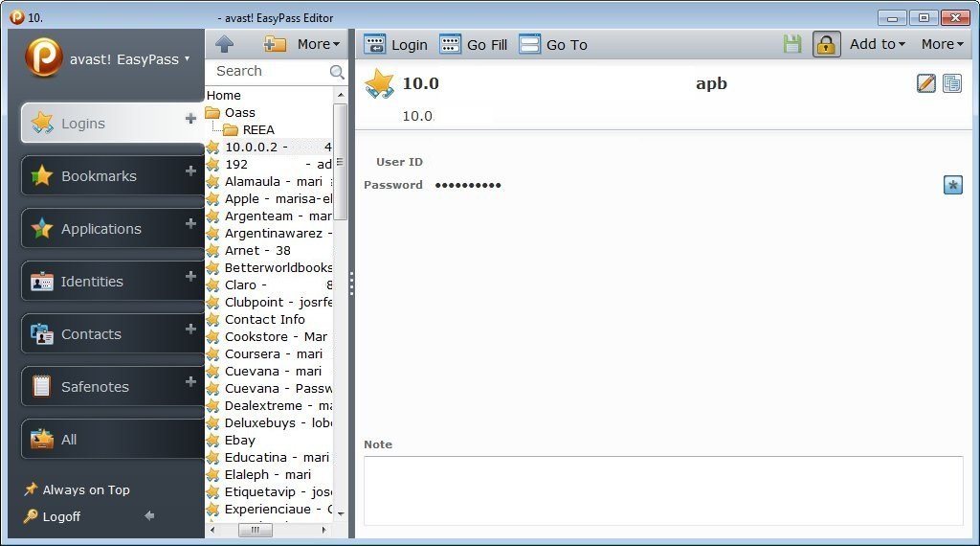Select the Contacts tab

click(x=113, y=333)
